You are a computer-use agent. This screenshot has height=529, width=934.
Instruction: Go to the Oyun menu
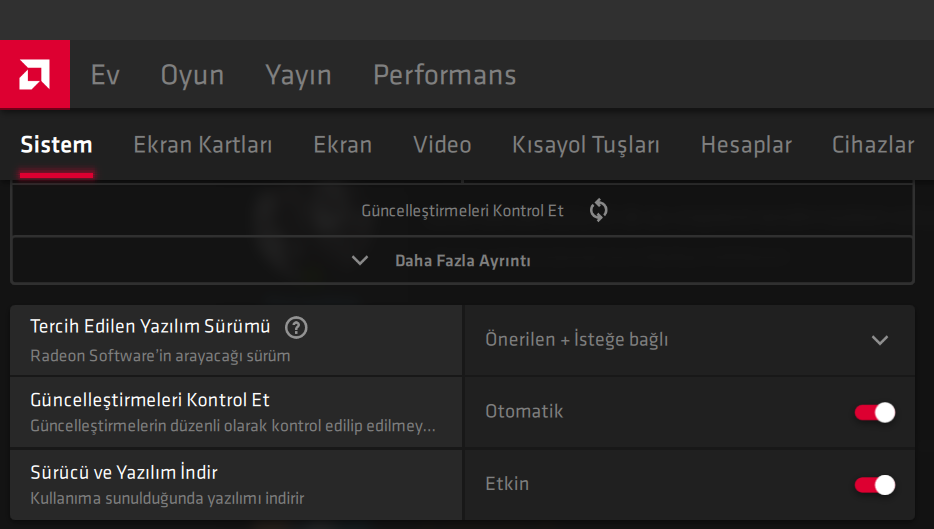point(192,75)
